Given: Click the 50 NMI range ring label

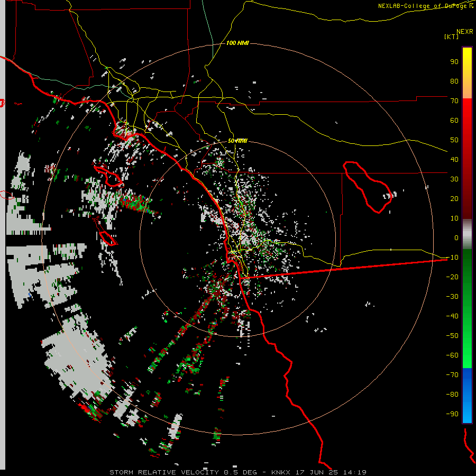Looking at the screenshot, I should pyautogui.click(x=237, y=141).
